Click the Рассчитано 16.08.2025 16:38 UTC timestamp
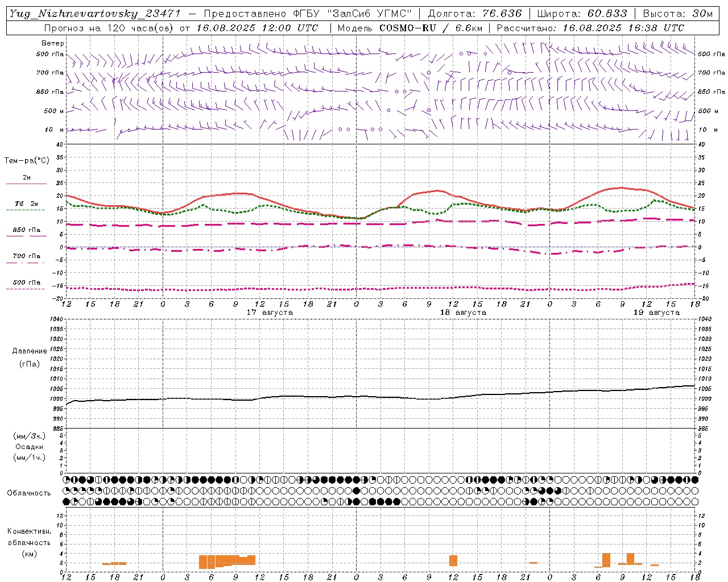Screen dimensions: 728x582 point(590,28)
